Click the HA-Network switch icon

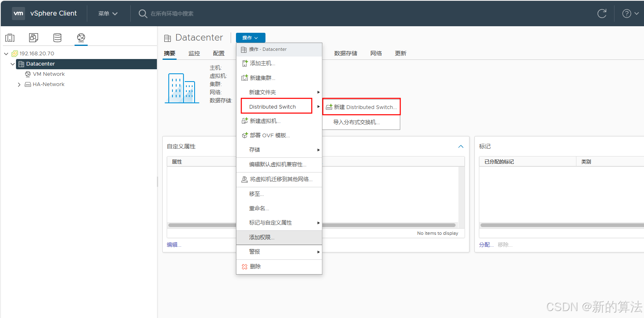click(28, 84)
